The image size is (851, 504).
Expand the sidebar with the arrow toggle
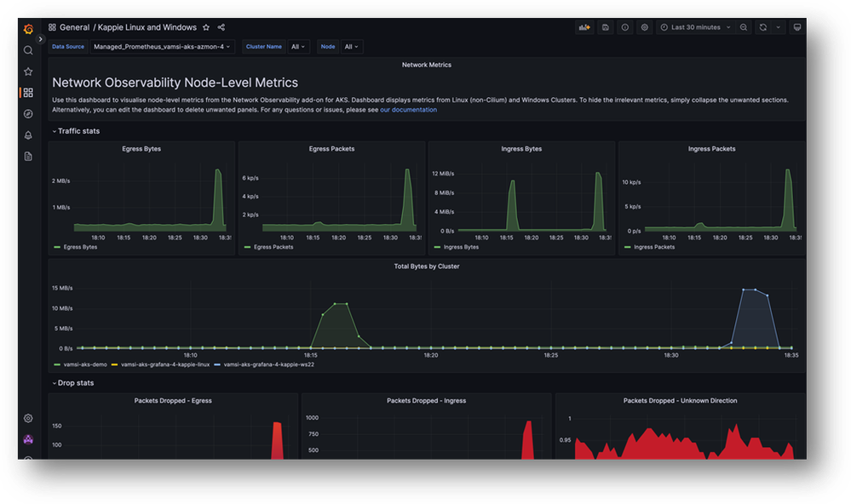click(x=40, y=39)
